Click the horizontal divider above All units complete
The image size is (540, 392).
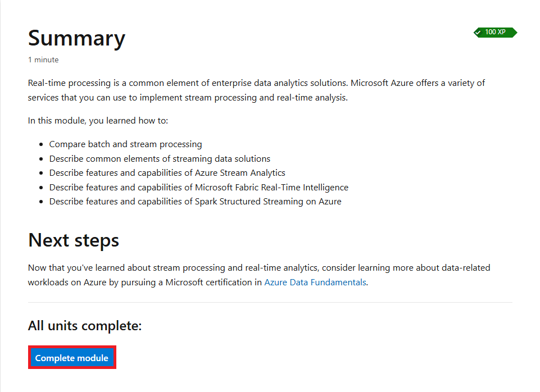coord(270,302)
